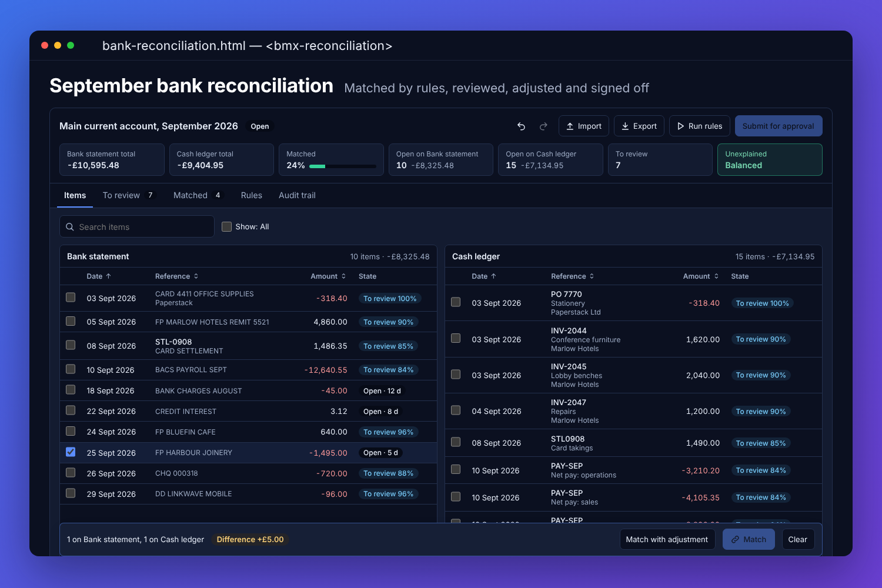
Task: Click the CREDIT INTEREST reference text
Action: point(186,412)
